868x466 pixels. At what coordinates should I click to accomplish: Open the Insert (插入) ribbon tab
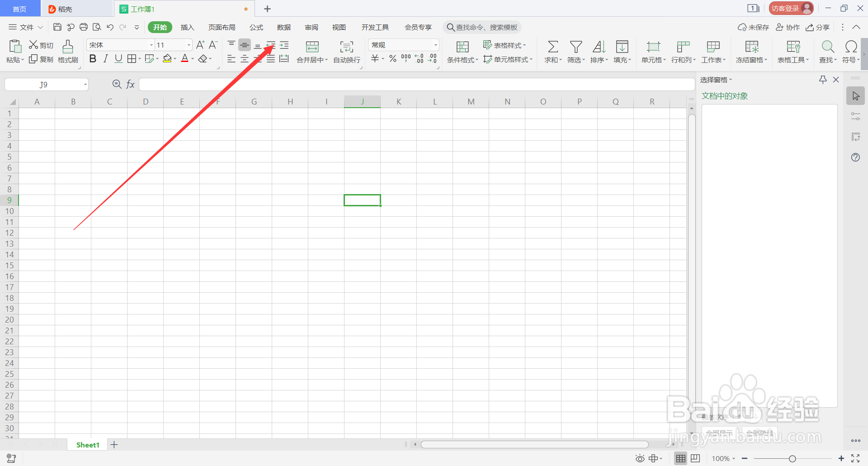187,27
